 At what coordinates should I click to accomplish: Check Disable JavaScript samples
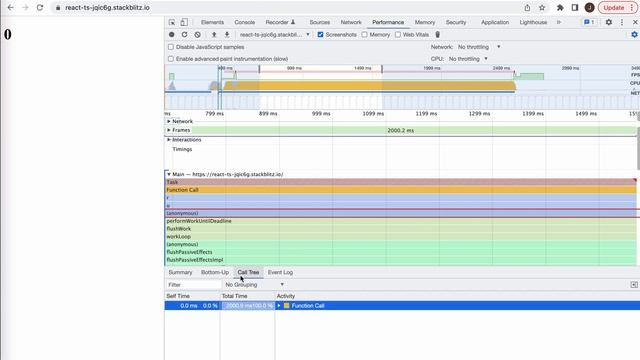[171, 47]
